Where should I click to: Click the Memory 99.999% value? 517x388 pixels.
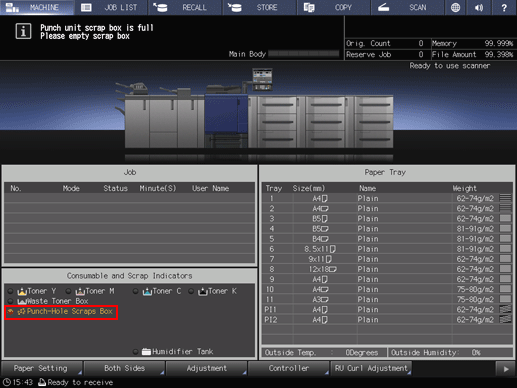pyautogui.click(x=499, y=43)
